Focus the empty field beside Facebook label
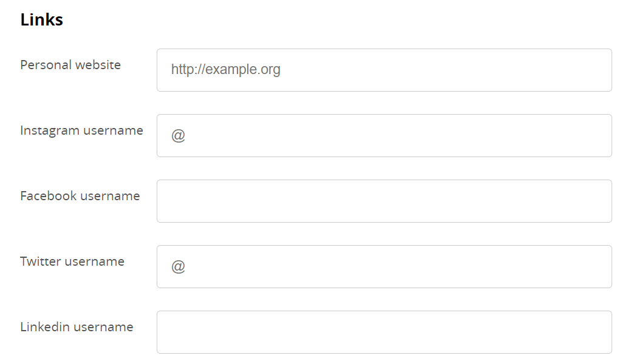 384,201
